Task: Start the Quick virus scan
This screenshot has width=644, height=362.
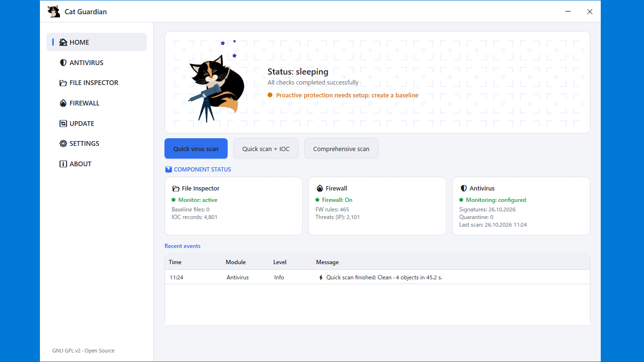Action: (x=196, y=149)
